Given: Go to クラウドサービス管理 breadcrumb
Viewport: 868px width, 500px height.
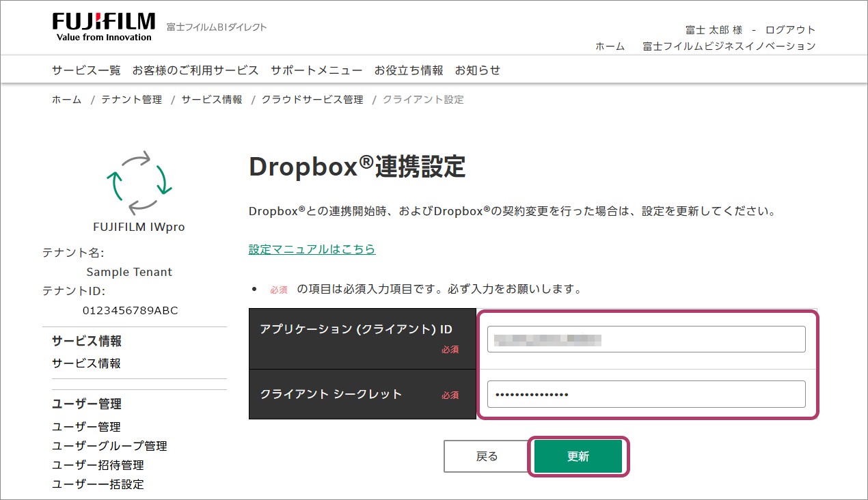Looking at the screenshot, I should pyautogui.click(x=312, y=100).
